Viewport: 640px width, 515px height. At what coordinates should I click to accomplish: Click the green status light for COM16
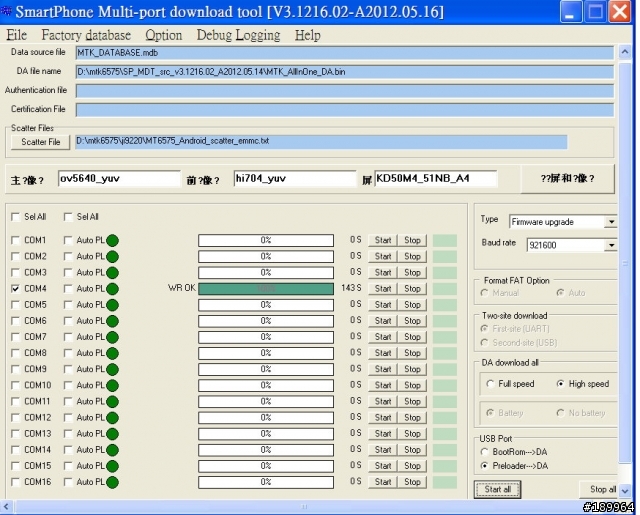coord(112,482)
